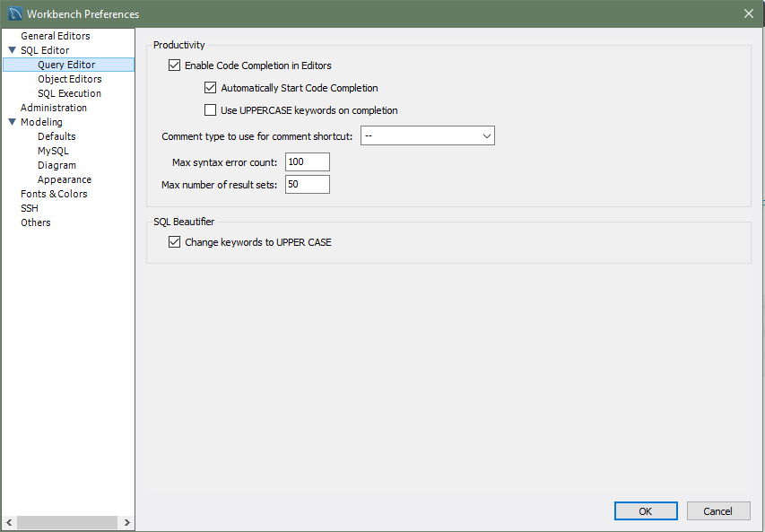Enable UPPERCASE keywords on completion

pos(211,110)
